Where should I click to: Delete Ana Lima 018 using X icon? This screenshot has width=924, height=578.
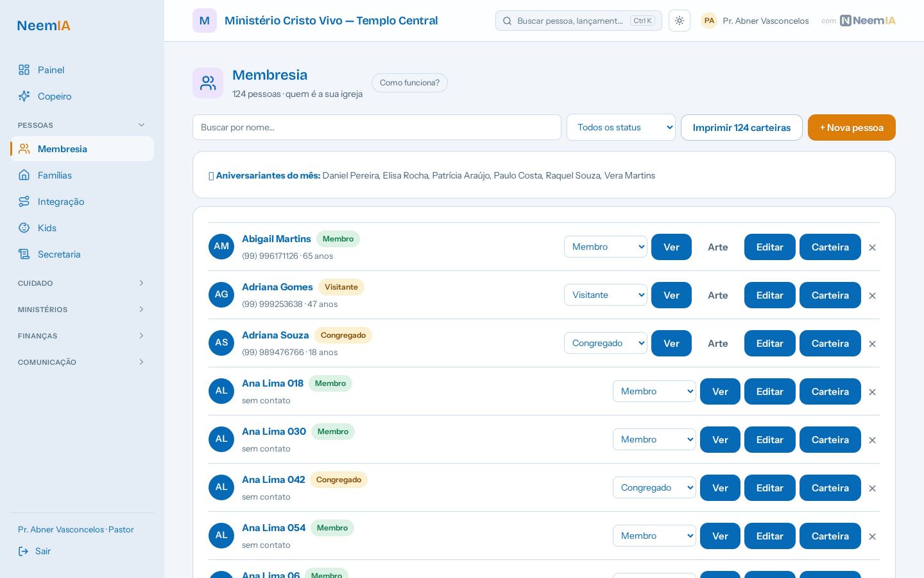pos(872,392)
